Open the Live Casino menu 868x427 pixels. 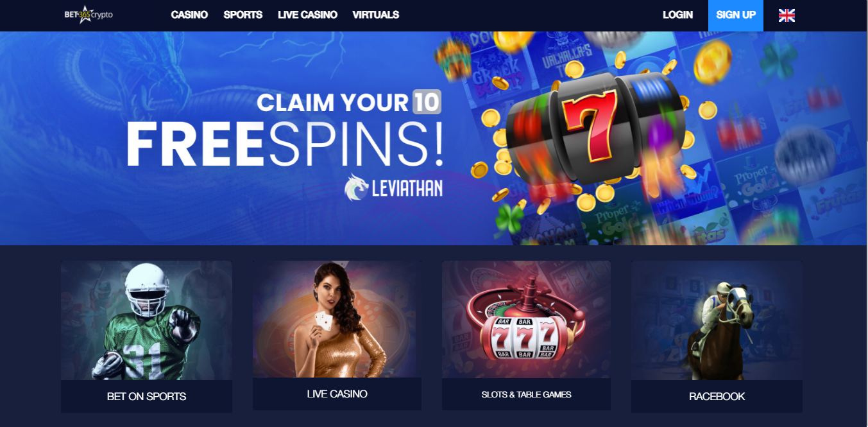point(307,15)
